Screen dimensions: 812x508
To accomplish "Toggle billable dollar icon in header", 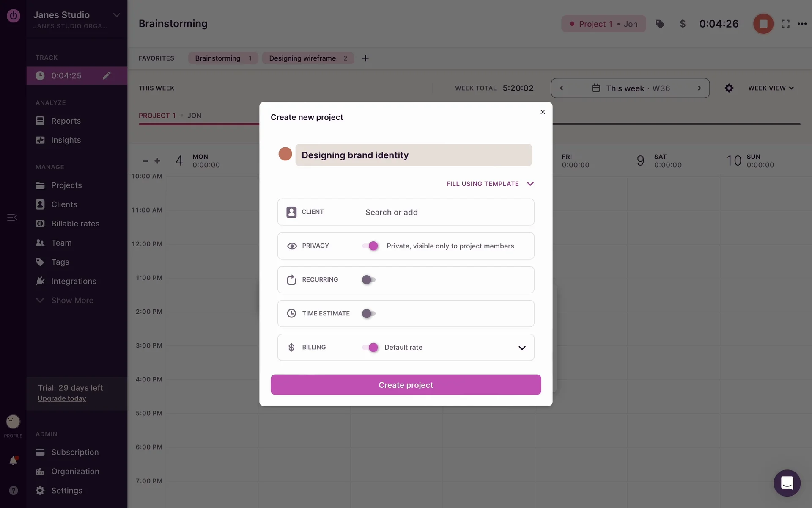I will click(682, 24).
